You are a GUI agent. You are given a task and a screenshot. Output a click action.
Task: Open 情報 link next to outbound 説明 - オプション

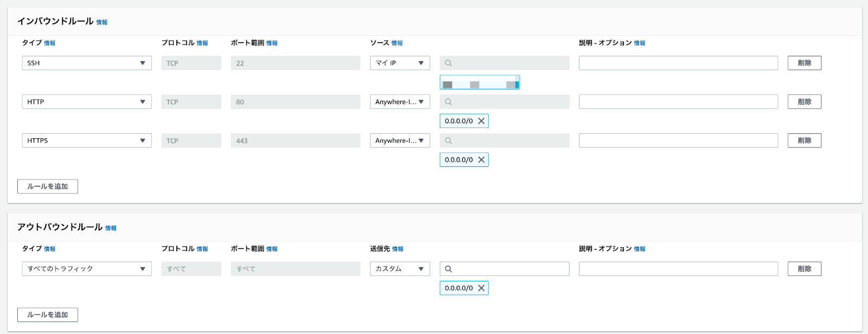[x=640, y=249]
